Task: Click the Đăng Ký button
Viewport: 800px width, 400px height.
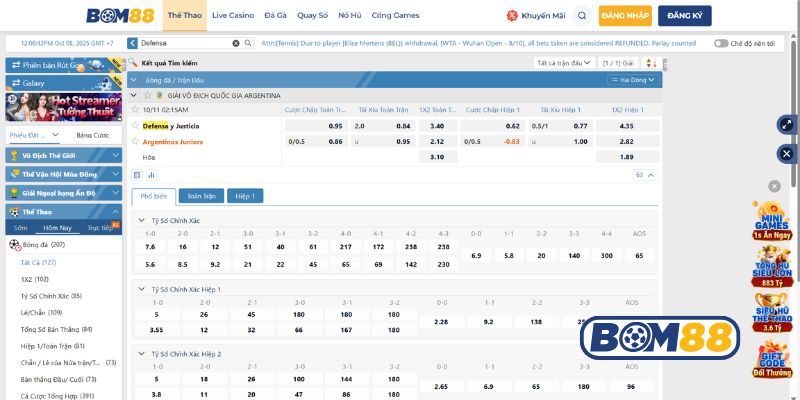Action: click(x=685, y=16)
